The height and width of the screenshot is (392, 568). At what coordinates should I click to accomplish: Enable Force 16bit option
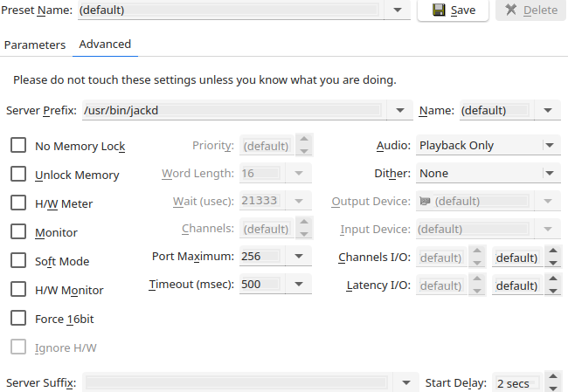(17, 319)
